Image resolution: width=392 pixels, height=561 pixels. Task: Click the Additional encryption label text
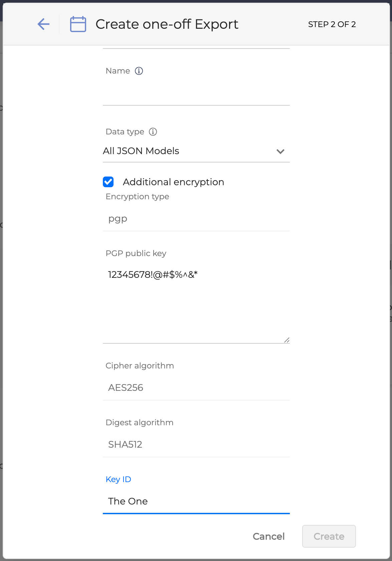173,182
